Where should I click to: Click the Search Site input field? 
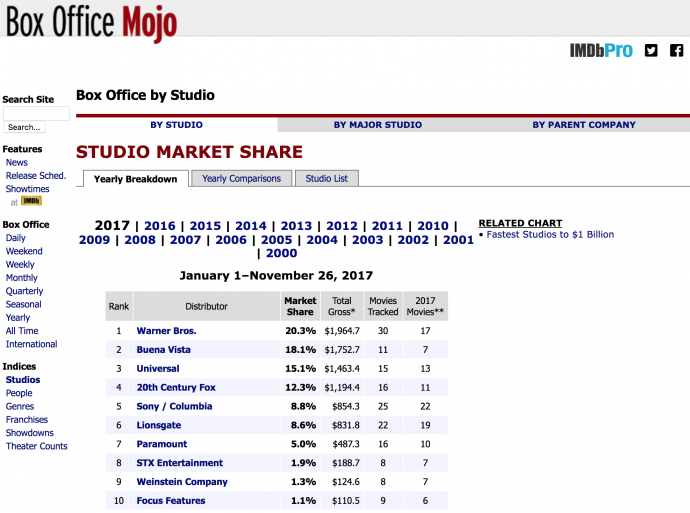[x=36, y=114]
